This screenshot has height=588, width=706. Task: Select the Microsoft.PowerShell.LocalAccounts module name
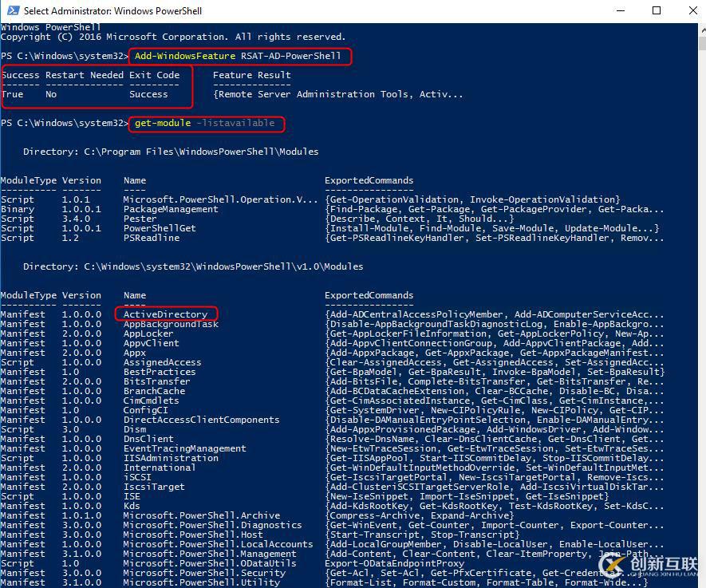click(218, 544)
